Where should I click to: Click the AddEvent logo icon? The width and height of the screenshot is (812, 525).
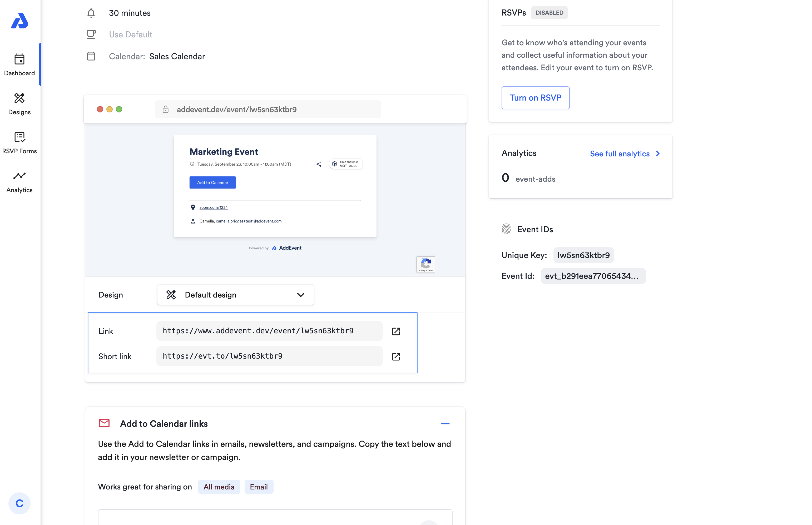pos(19,21)
